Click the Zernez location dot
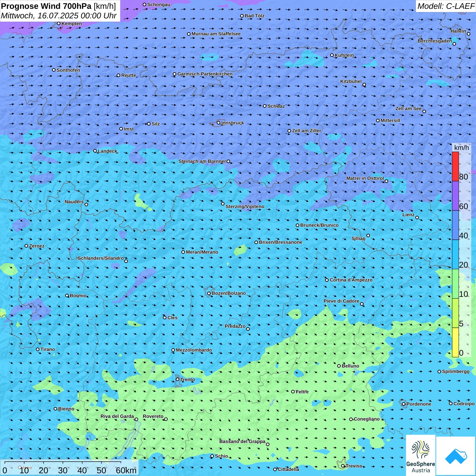The image size is (476, 476). tap(27, 246)
